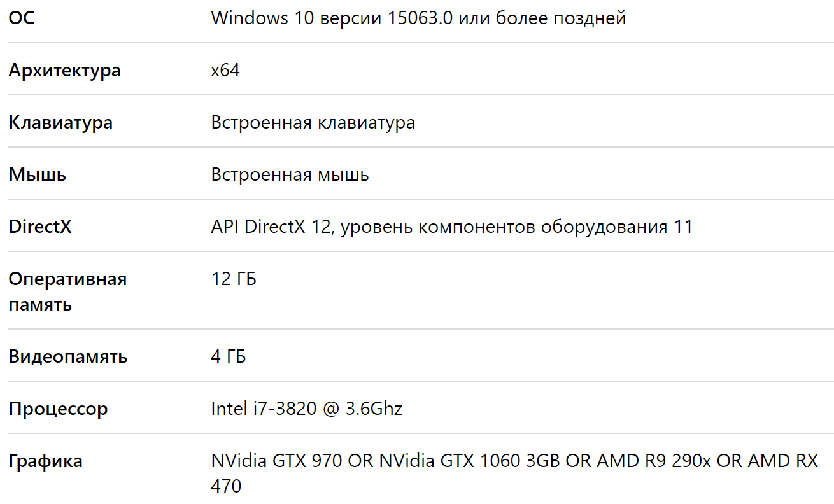Click the 4 ГБ video memory value
Screen dimensions: 834x504
[228, 357]
